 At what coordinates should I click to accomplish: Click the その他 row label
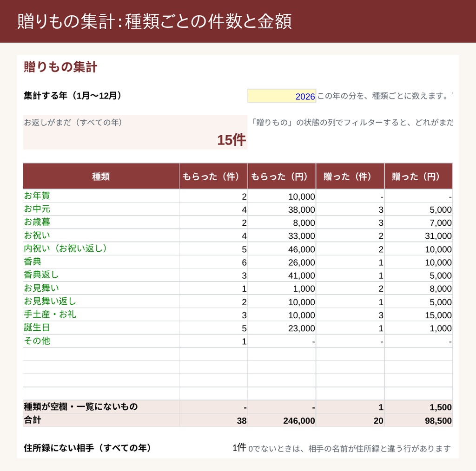click(37, 341)
